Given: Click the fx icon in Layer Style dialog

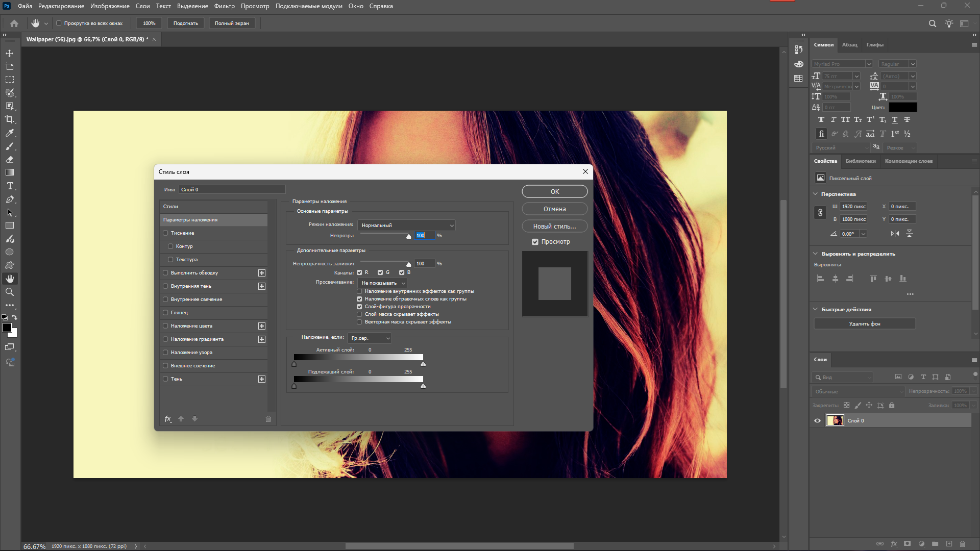Looking at the screenshot, I should point(168,419).
